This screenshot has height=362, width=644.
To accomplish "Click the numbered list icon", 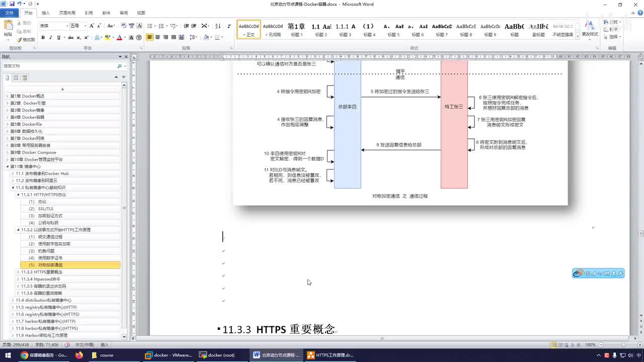I will tap(162, 26).
